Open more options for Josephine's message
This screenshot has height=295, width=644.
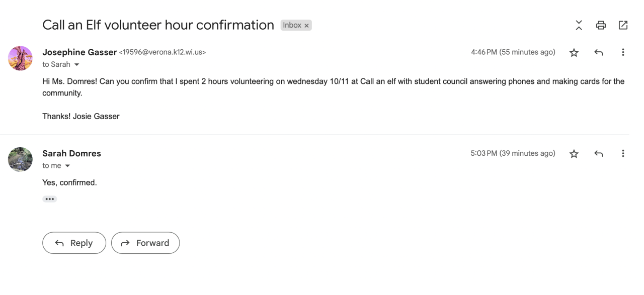point(623,52)
